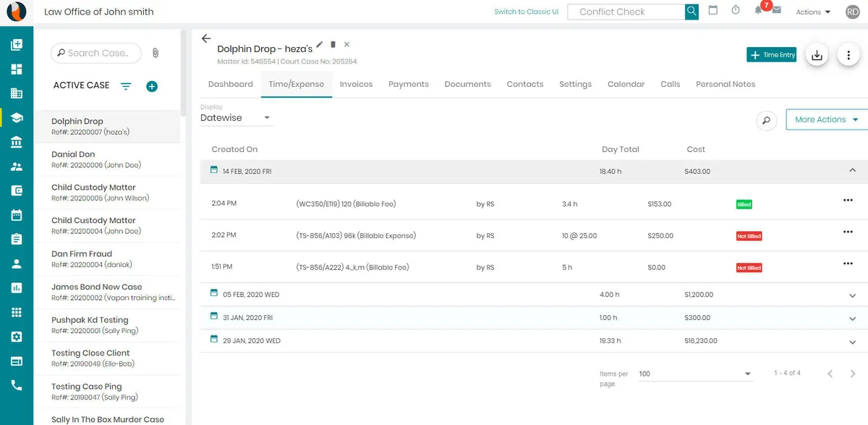Click Switch to Classic UI link
This screenshot has height=425, width=868.
click(526, 12)
